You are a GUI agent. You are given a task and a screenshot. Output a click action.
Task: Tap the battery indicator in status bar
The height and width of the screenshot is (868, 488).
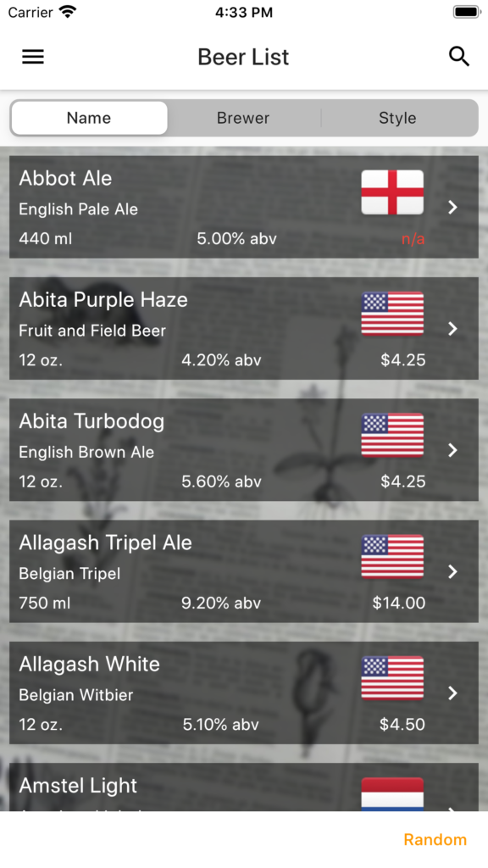pyautogui.click(x=467, y=12)
